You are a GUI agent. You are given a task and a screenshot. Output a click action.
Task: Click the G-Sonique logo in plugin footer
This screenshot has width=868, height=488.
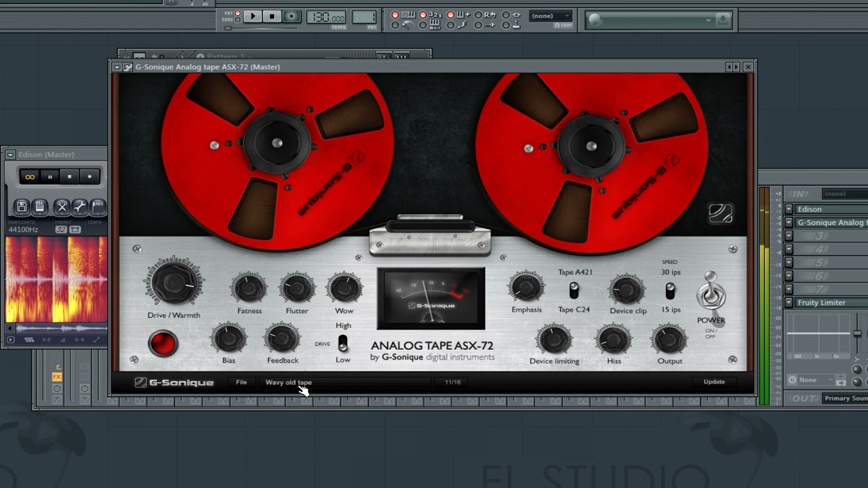click(174, 383)
